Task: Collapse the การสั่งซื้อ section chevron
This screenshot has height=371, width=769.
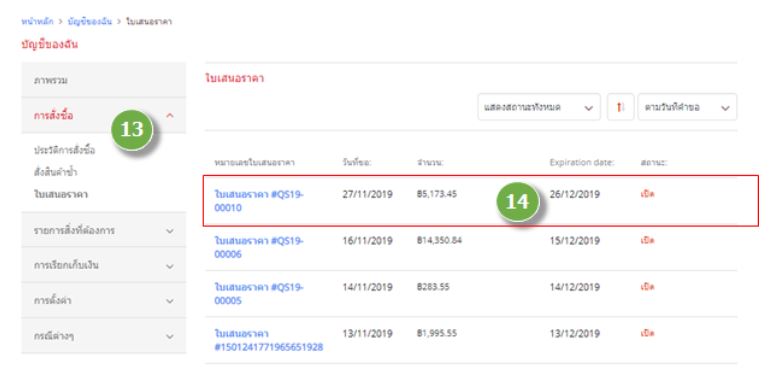Action: [x=170, y=116]
